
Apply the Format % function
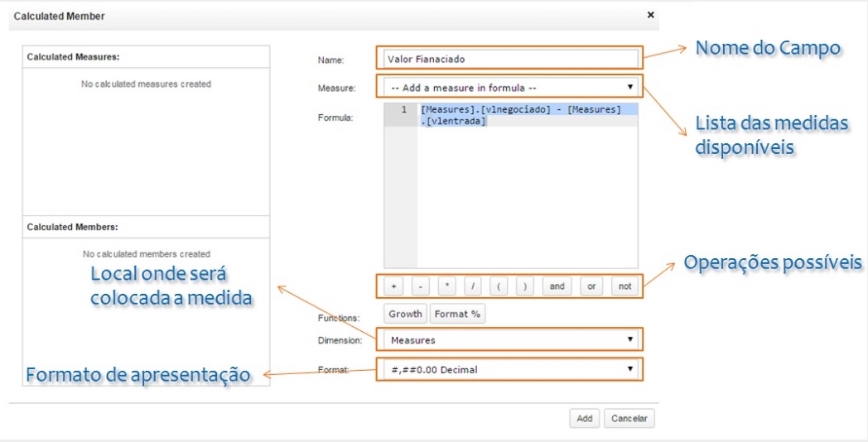click(457, 314)
